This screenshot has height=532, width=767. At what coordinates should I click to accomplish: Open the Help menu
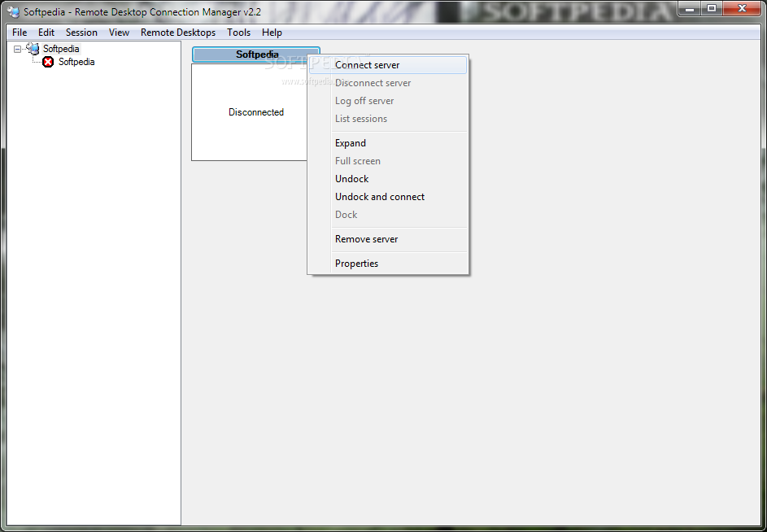pyautogui.click(x=272, y=33)
